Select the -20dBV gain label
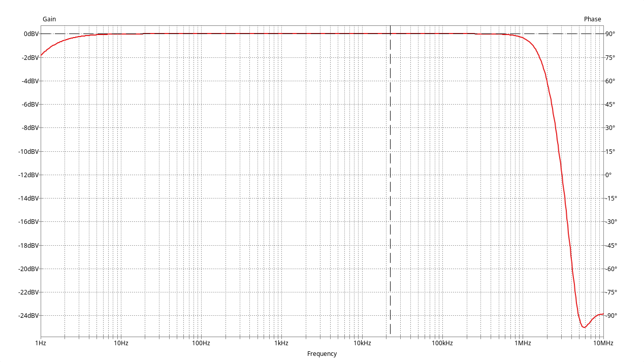Image resolution: width=644 pixels, height=362 pixels. (28, 269)
